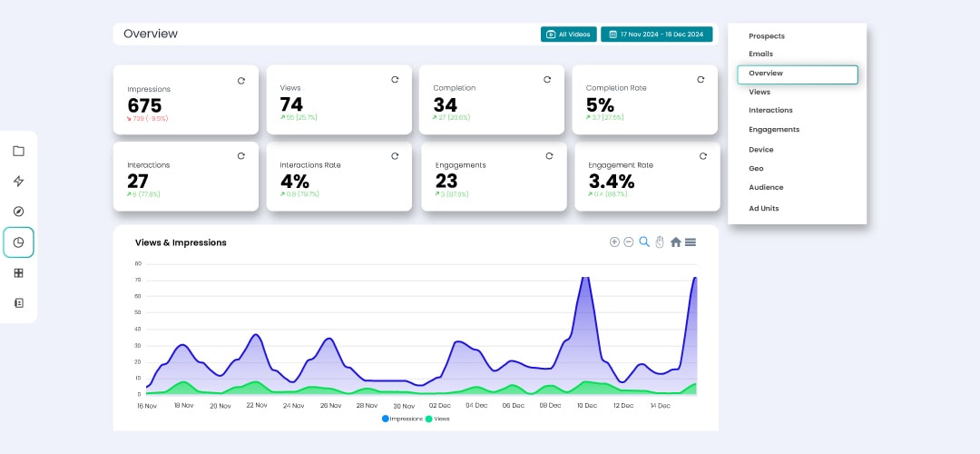Viewport: 980px width, 454px height.
Task: Activate the magnifier selection zoom tool
Action: (644, 242)
